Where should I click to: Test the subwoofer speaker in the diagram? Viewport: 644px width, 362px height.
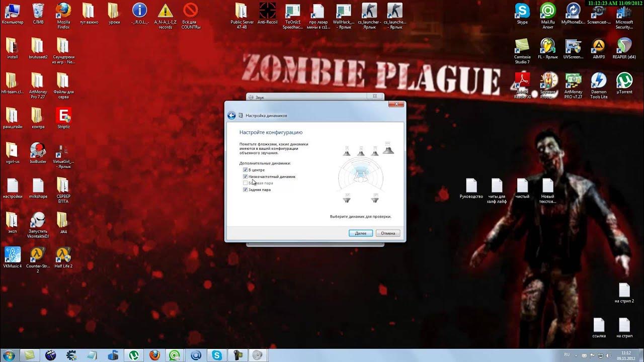388,148
